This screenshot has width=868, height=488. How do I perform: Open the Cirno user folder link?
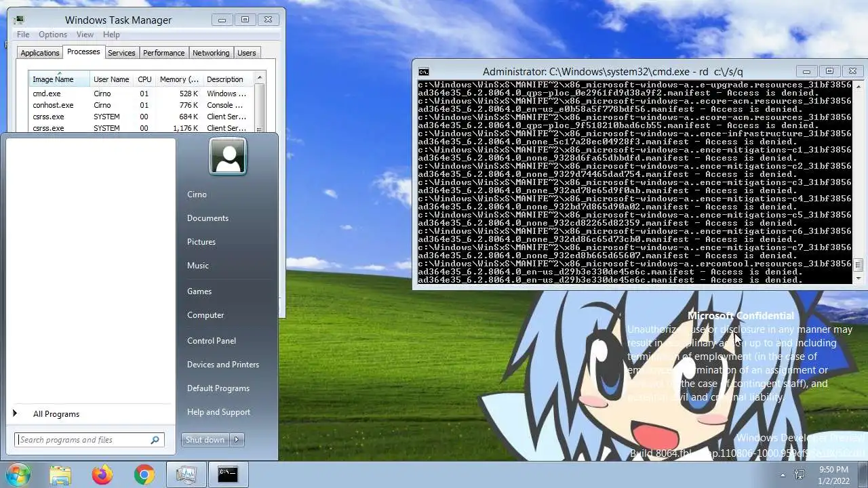pyautogui.click(x=197, y=195)
